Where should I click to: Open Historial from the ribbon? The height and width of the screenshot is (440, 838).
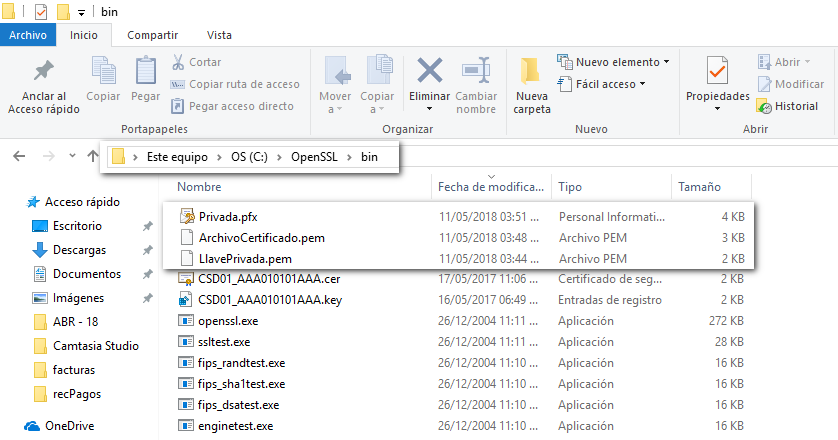point(787,106)
